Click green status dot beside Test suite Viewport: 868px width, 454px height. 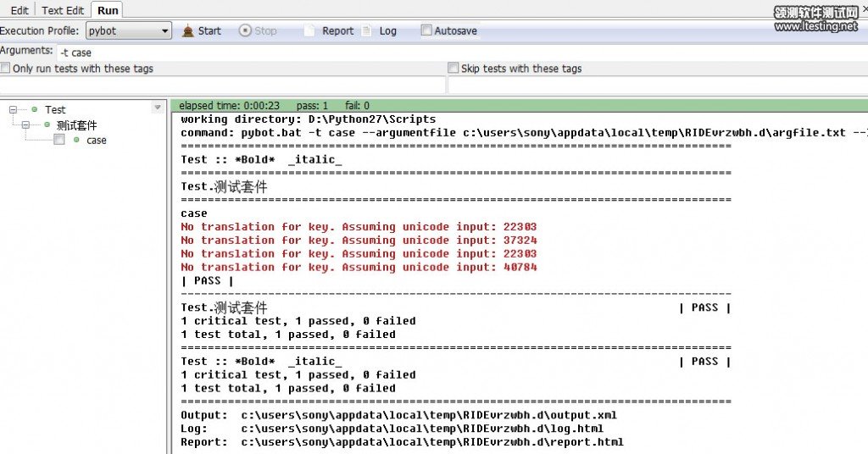[x=35, y=109]
